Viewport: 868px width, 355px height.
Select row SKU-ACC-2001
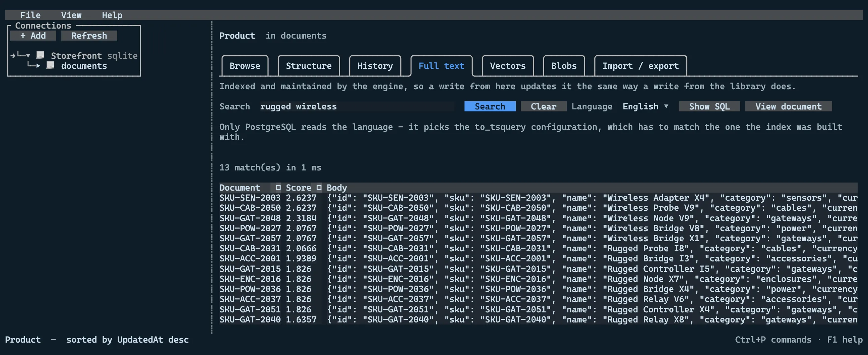point(538,258)
